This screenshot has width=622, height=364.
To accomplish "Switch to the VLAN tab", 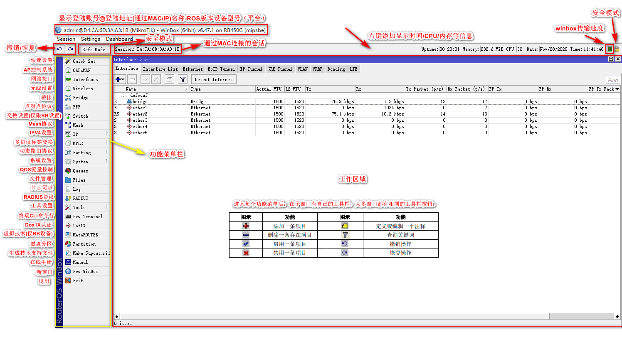I will click(302, 69).
